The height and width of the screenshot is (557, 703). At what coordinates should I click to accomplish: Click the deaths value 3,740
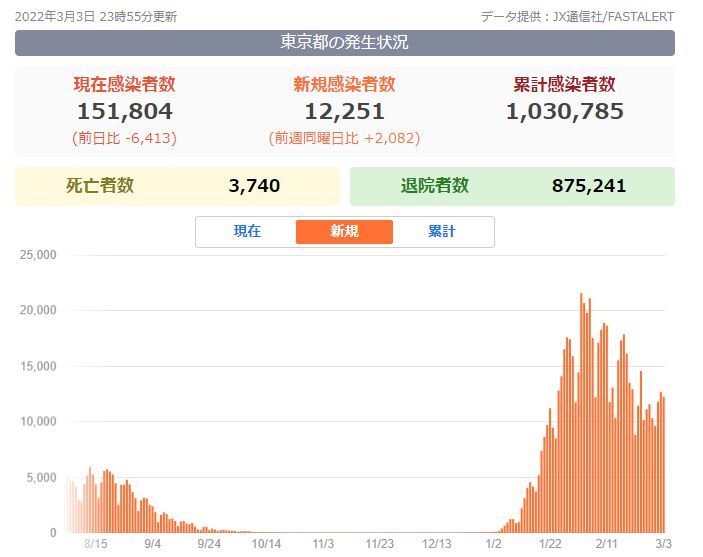coord(254,186)
